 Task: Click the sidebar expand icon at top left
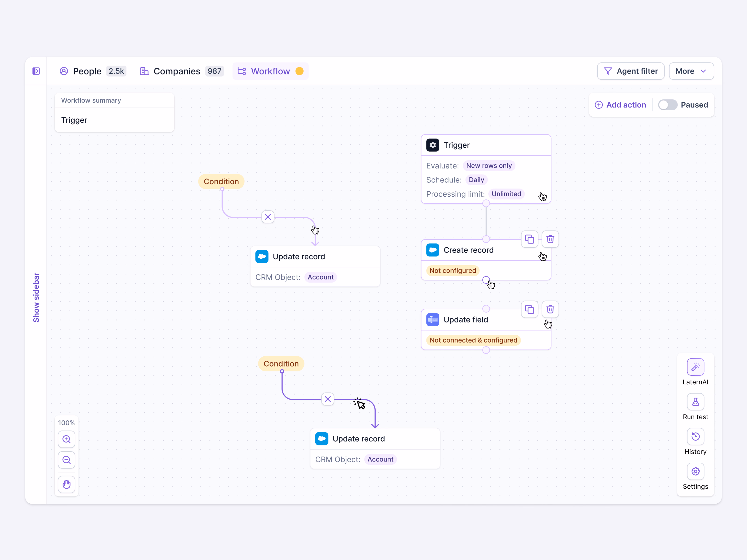coord(36,71)
